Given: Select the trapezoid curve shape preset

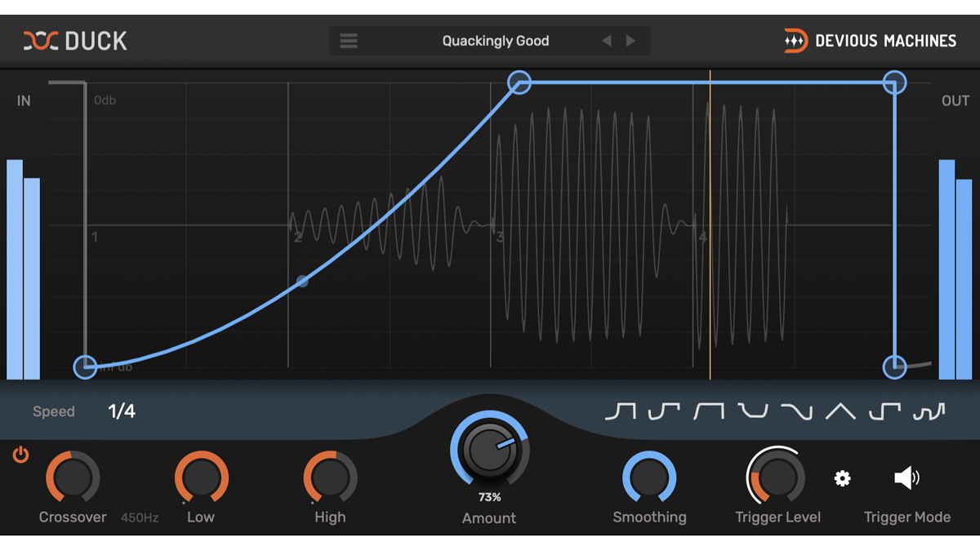Looking at the screenshot, I should pos(710,412).
